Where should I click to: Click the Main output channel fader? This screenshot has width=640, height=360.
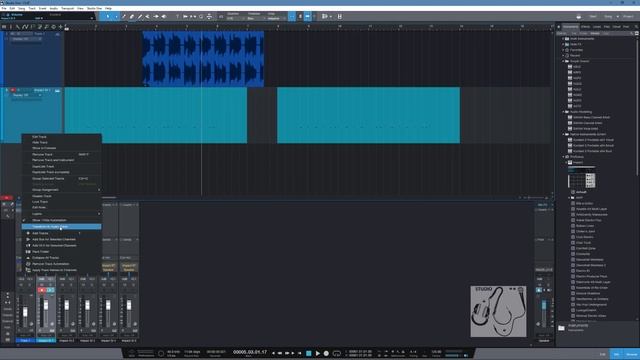pyautogui.click(x=544, y=306)
